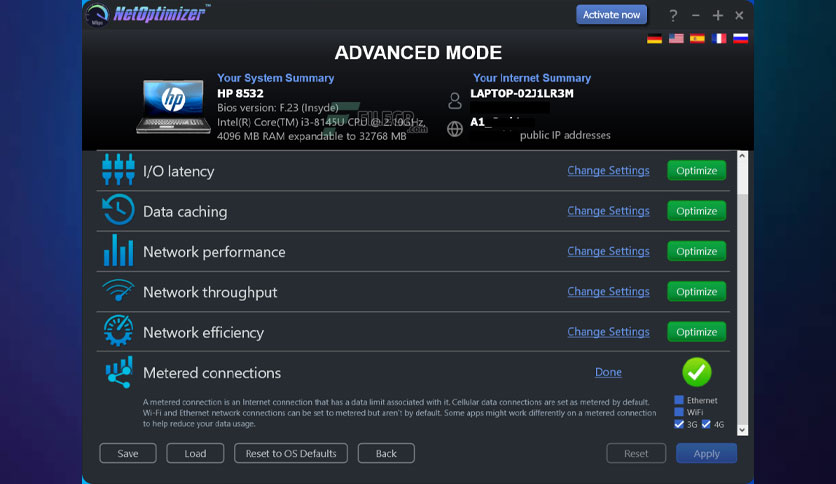
Task: Optimize Data caching
Action: coord(696,211)
